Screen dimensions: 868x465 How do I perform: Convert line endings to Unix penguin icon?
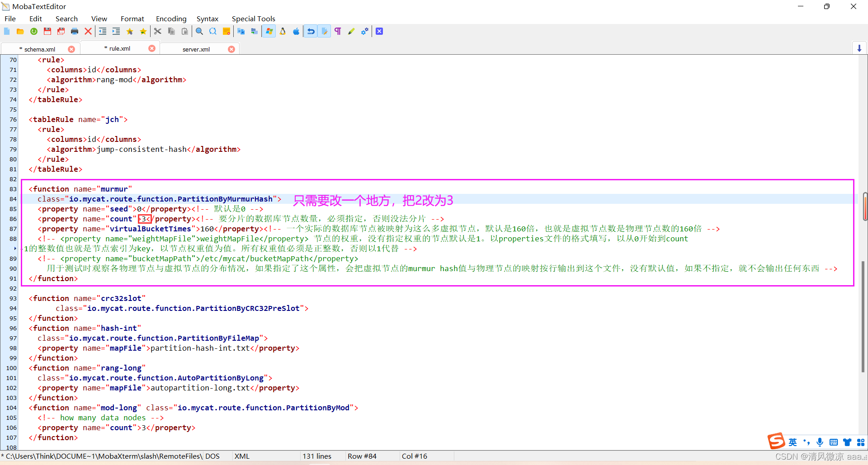coord(283,31)
